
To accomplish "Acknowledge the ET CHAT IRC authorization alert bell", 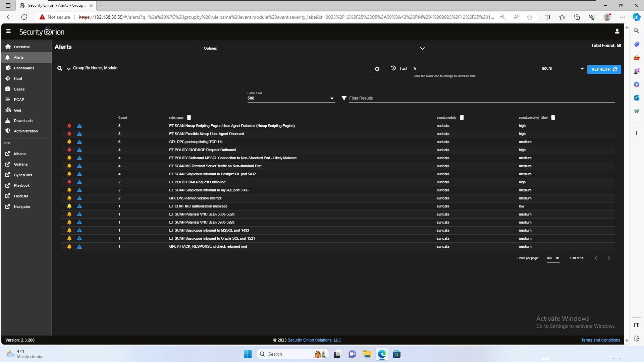I will pos(69,206).
